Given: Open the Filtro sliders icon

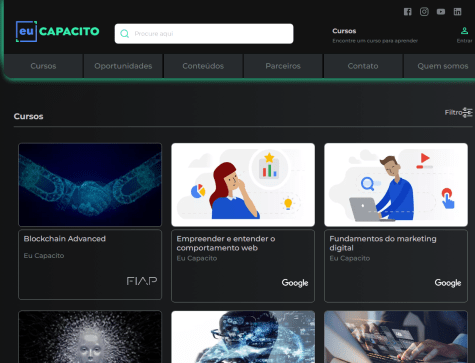Looking at the screenshot, I should [x=467, y=113].
